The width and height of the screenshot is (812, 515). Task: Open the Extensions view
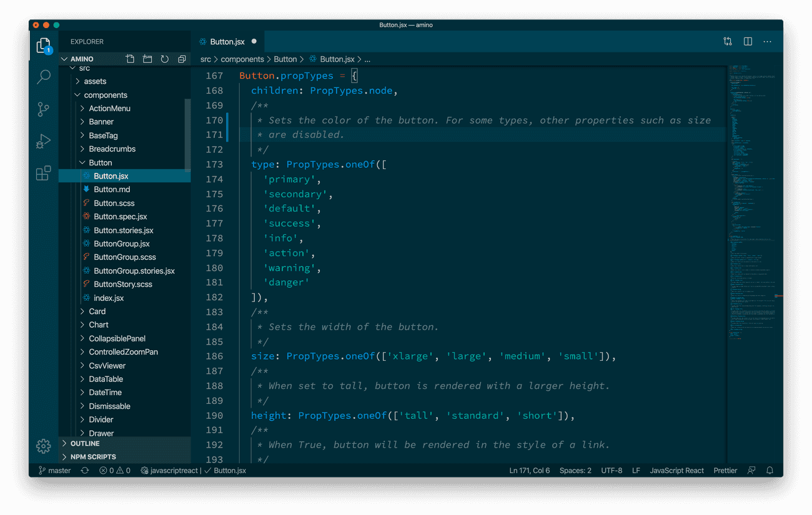click(42, 174)
